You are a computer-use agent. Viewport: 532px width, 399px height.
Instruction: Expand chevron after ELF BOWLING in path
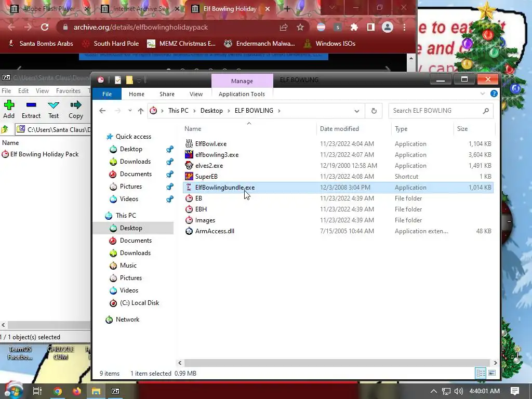[279, 111]
